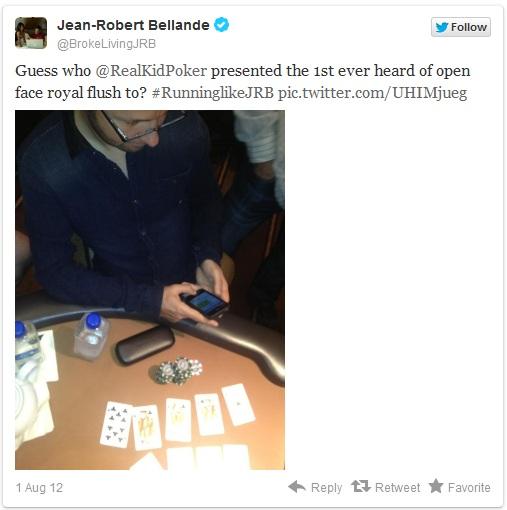Follow Jean-Robert Bellande's account

point(461,27)
